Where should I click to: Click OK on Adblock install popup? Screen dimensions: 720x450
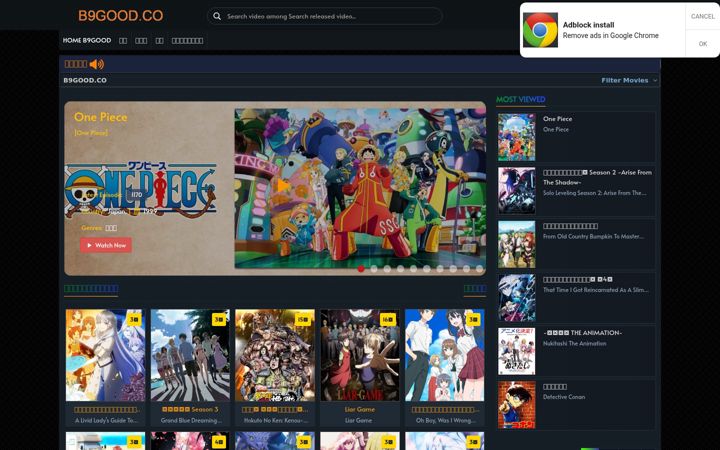tap(703, 44)
